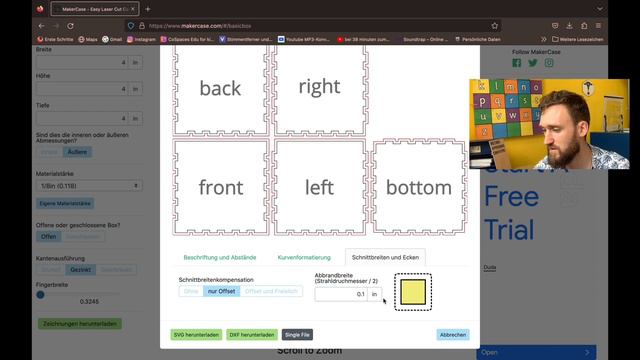Open the Materialstärke 1/8in dropdown
The image size is (640, 360).
pyautogui.click(x=89, y=186)
